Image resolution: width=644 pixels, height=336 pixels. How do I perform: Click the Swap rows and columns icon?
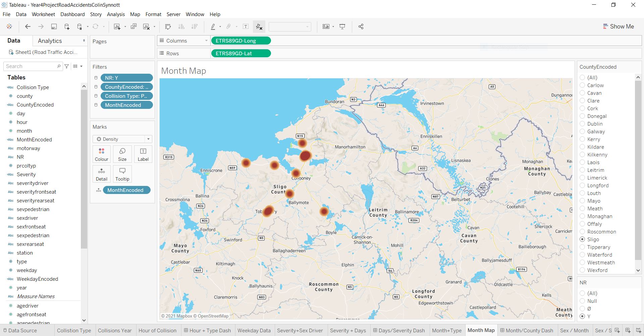coord(168,27)
